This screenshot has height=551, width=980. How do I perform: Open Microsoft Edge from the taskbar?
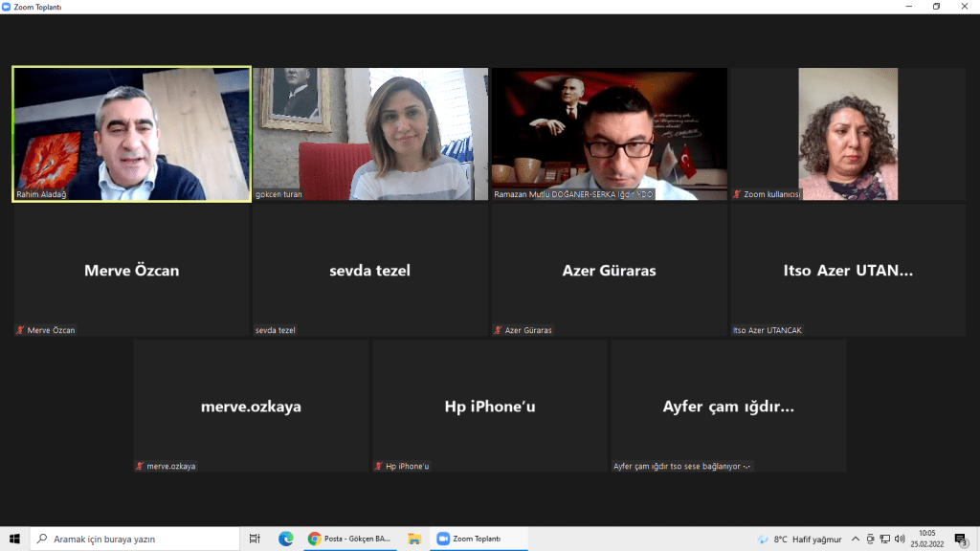[x=285, y=539]
